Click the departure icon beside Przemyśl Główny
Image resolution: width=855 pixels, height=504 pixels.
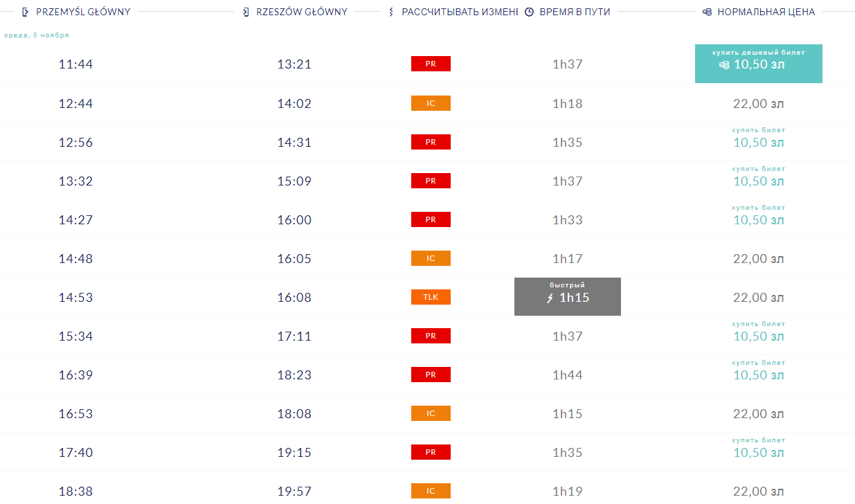point(26,12)
